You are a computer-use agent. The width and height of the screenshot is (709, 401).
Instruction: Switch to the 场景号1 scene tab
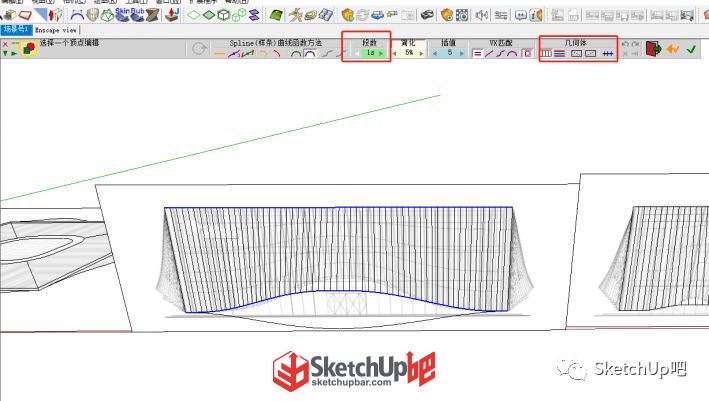point(16,30)
